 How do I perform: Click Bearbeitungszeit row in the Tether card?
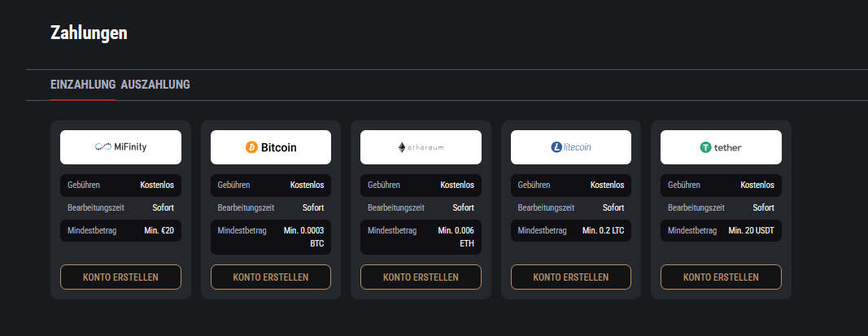click(x=721, y=207)
